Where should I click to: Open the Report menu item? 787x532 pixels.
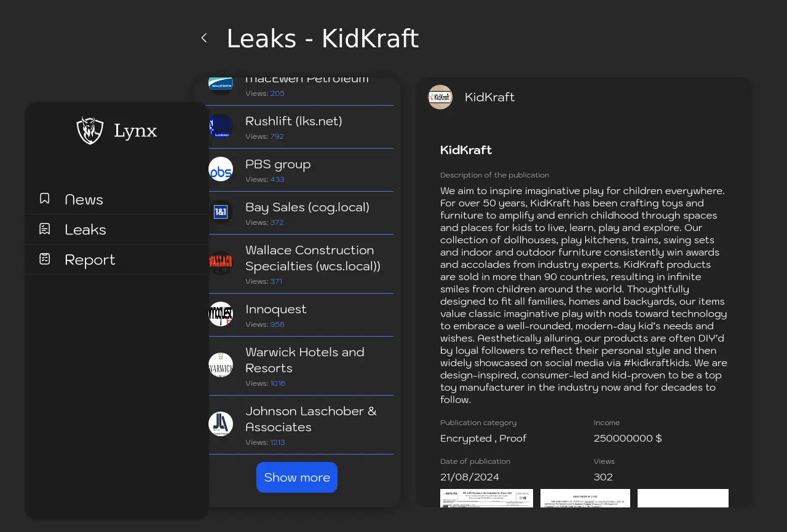pos(90,260)
